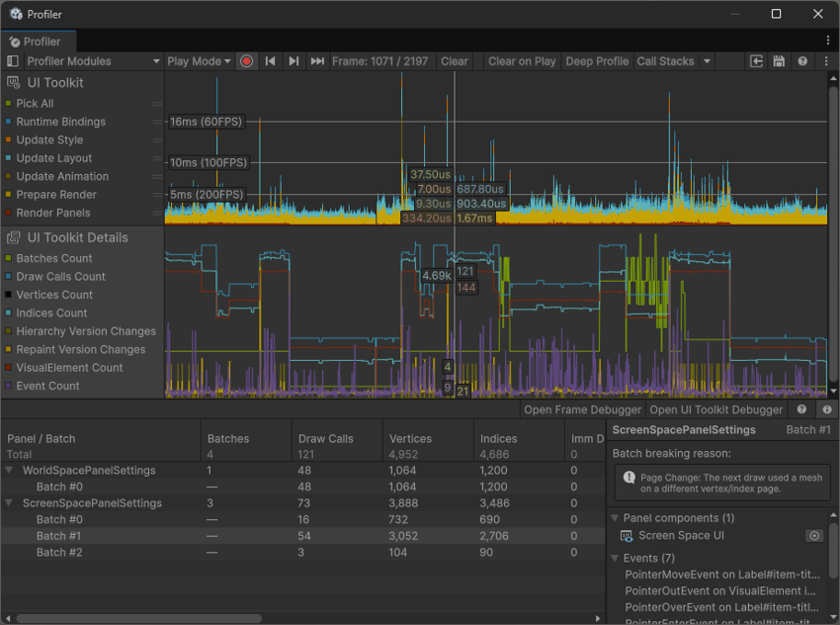Go to previous frame

click(271, 61)
